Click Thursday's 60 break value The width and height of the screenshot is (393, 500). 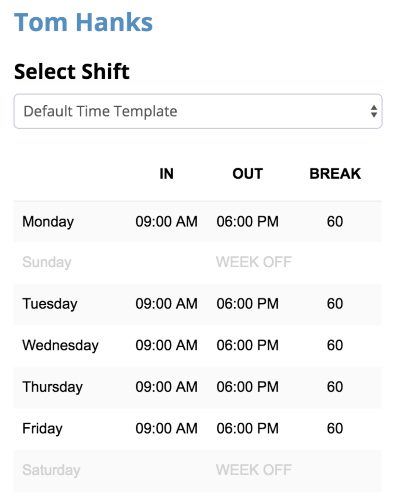click(335, 387)
